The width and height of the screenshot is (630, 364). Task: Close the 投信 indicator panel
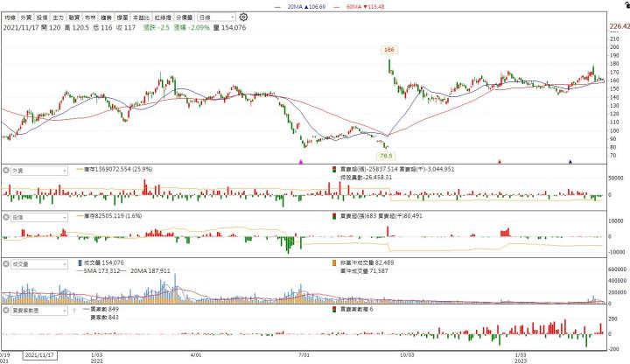tap(5, 214)
